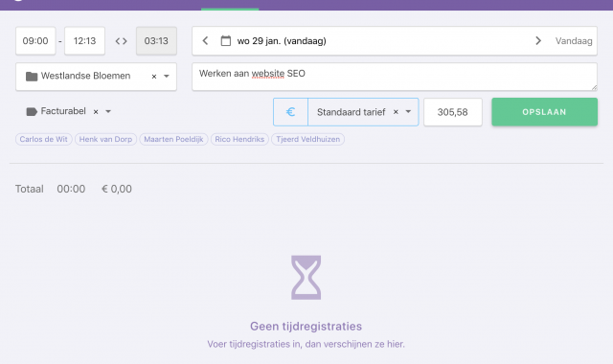Save the entry with OPSLAAN
Image resolution: width=613 pixels, height=364 pixels.
pyautogui.click(x=544, y=112)
